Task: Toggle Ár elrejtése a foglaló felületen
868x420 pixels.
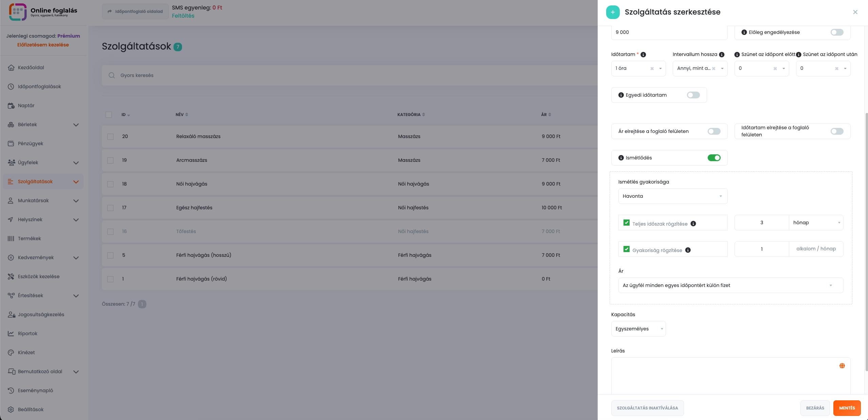Action: click(714, 131)
